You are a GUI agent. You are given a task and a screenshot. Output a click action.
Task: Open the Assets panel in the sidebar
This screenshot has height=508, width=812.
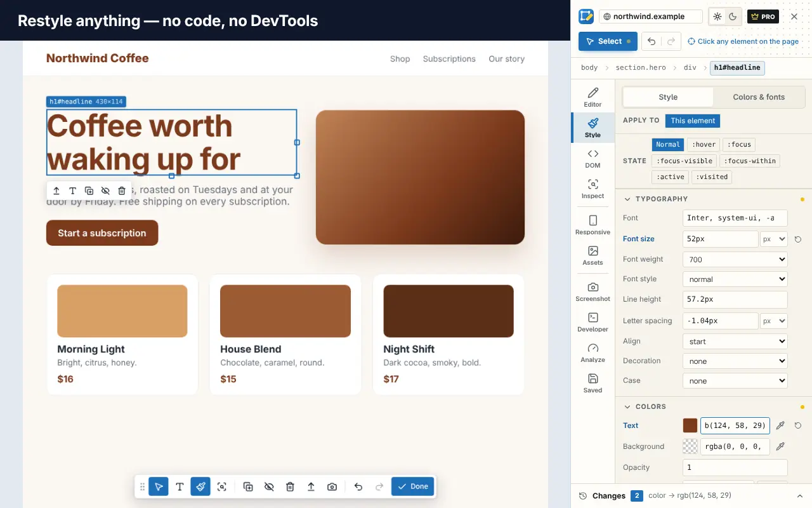(593, 255)
